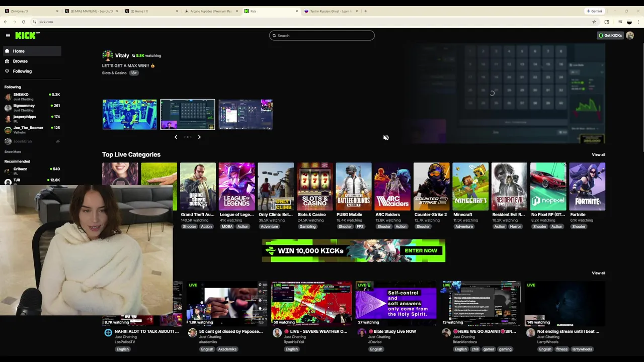This screenshot has height=362, width=644.
Task: Open lilgmommey's channel in the sidebar
Action: pyautogui.click(x=31, y=107)
